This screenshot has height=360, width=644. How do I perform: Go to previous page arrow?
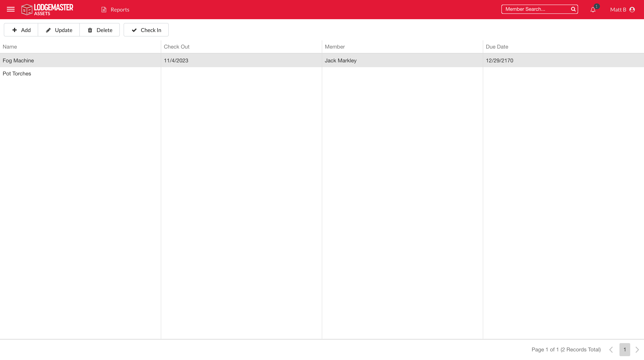tap(611, 349)
